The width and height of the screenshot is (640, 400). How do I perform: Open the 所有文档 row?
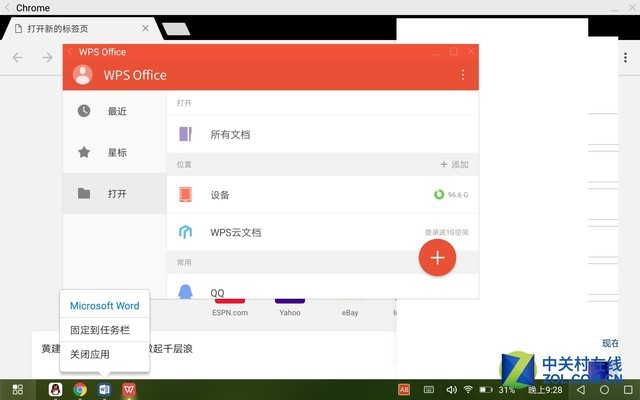322,134
